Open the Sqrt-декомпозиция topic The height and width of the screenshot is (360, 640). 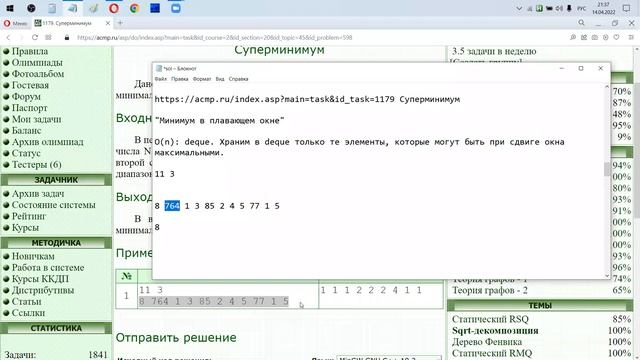495,331
